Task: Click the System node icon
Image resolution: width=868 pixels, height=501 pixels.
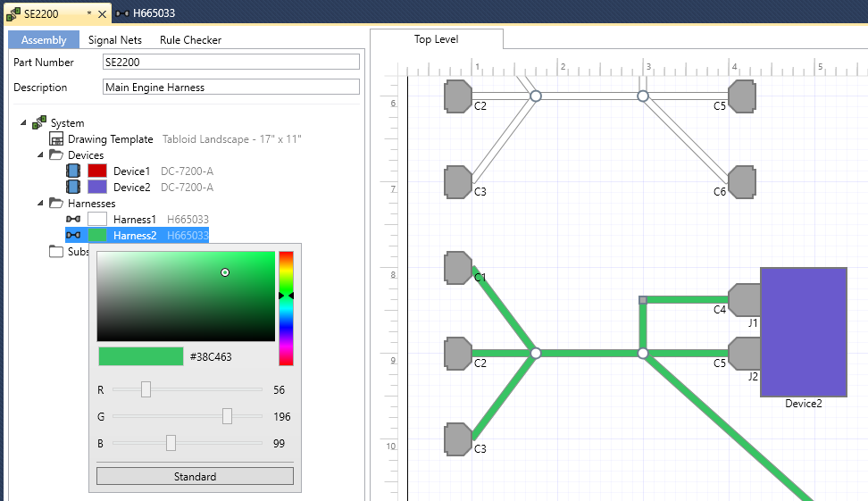Action: [39, 122]
